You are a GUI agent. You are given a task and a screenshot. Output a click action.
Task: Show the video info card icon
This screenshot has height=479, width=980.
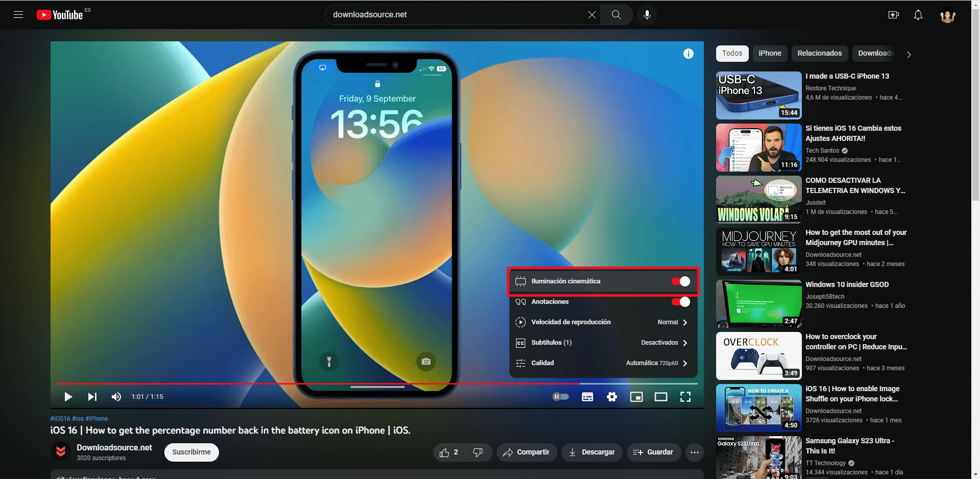pos(689,54)
